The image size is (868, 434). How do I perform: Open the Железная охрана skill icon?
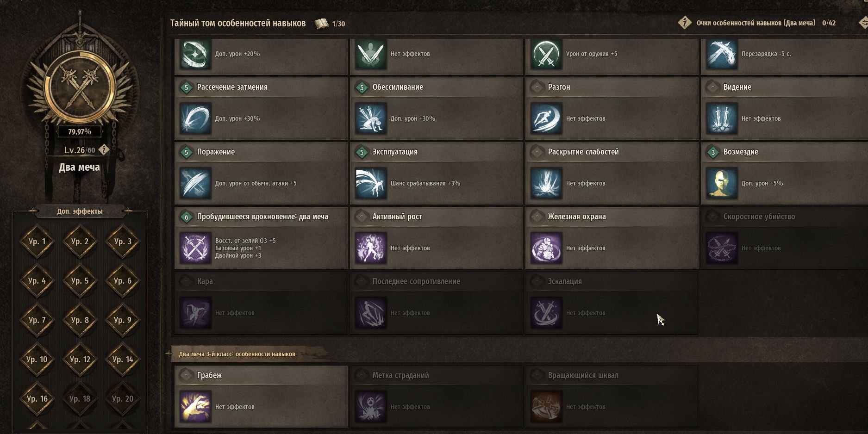(x=546, y=248)
